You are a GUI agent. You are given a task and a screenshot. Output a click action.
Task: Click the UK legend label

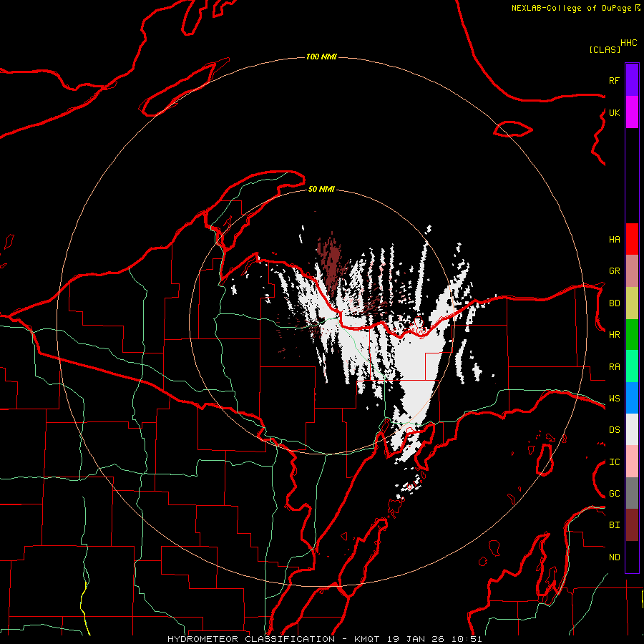tap(614, 112)
